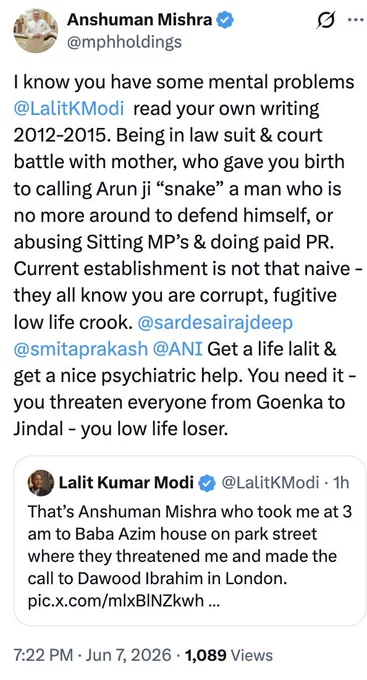Click the 1,089 Views count
The height and width of the screenshot is (680, 367).
point(229,655)
